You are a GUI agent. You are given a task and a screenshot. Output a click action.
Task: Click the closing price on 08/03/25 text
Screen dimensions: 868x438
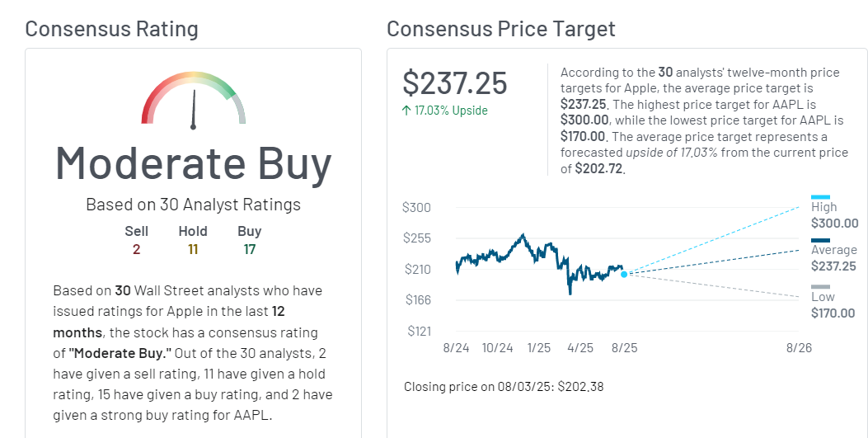pos(504,386)
